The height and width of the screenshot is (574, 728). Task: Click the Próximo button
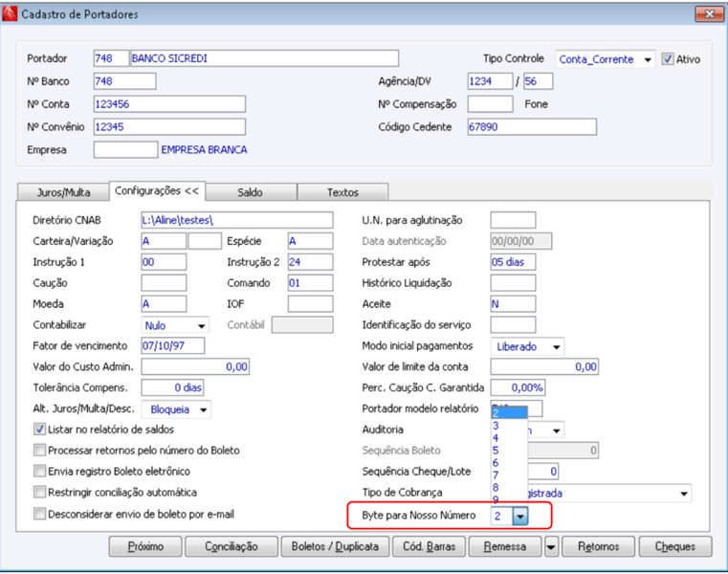(145, 546)
